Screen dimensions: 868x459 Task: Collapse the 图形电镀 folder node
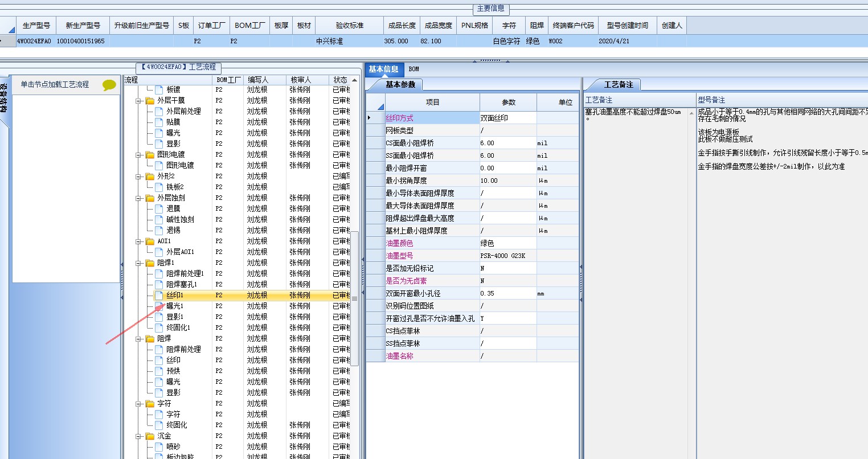click(139, 155)
